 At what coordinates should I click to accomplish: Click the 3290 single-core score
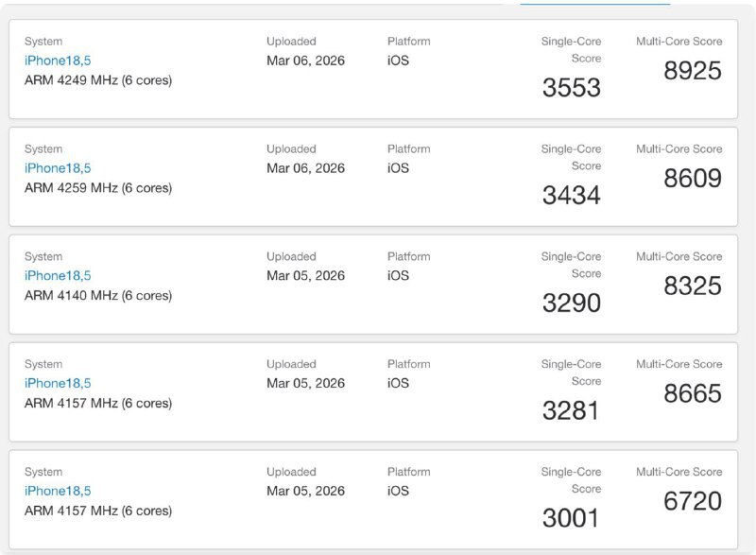pyautogui.click(x=571, y=304)
